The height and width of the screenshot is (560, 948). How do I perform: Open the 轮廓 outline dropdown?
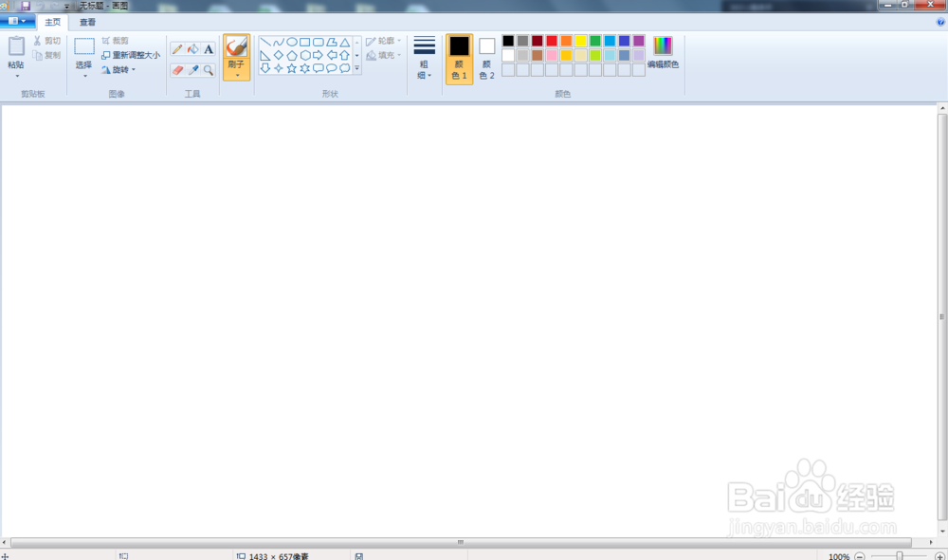pos(383,41)
